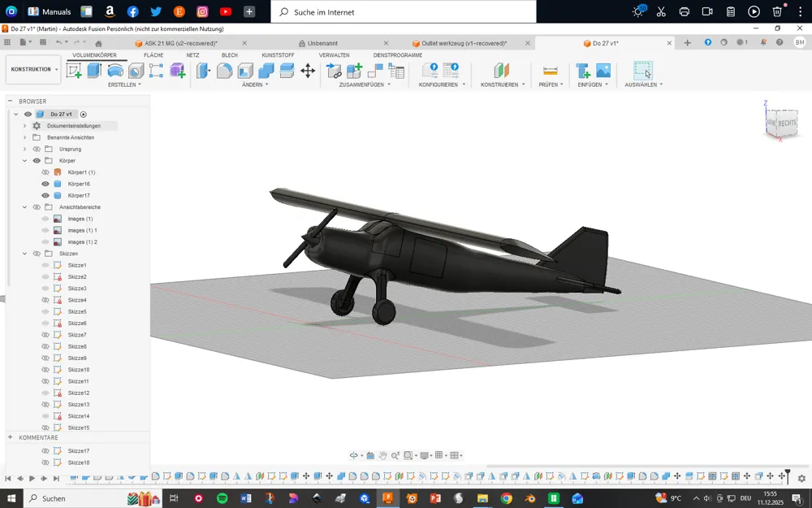Click the Measure ruler icon
This screenshot has height=508, width=812.
[550, 71]
